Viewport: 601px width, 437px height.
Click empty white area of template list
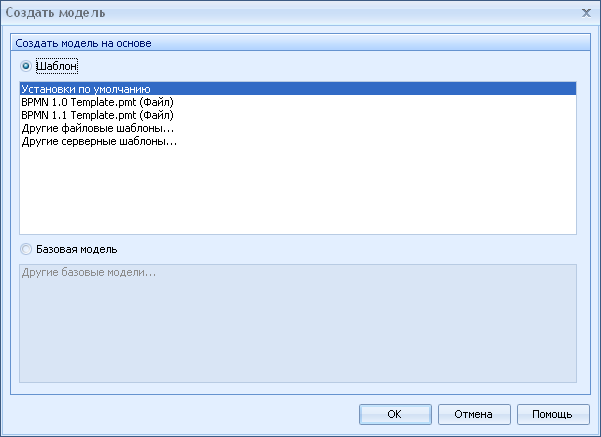coord(298,190)
